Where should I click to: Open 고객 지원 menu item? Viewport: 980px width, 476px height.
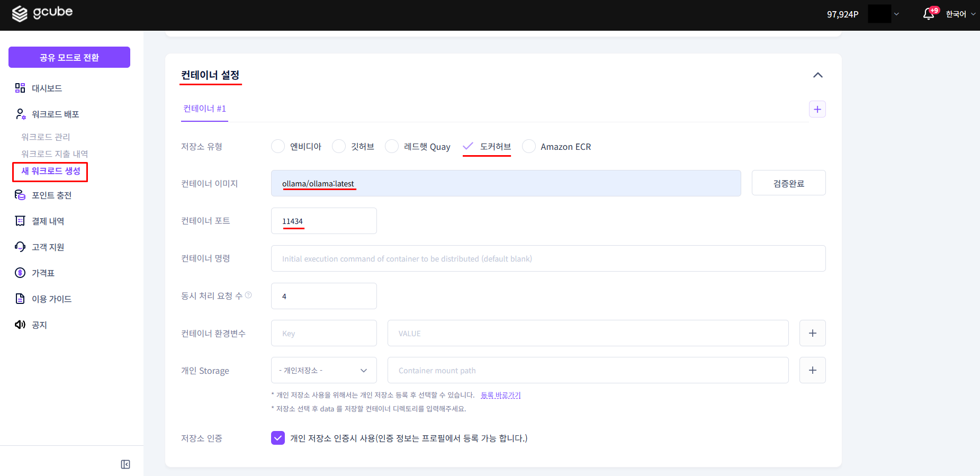pyautogui.click(x=48, y=247)
